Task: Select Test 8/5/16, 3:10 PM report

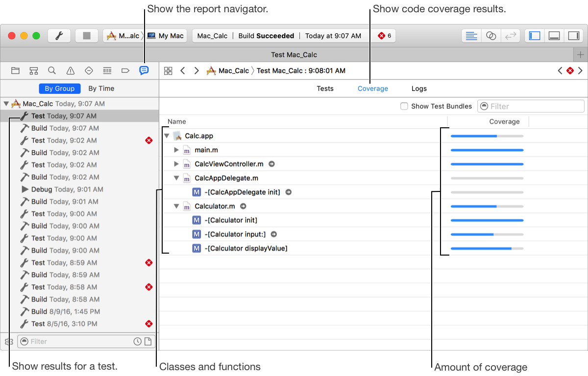Action: pos(79,324)
